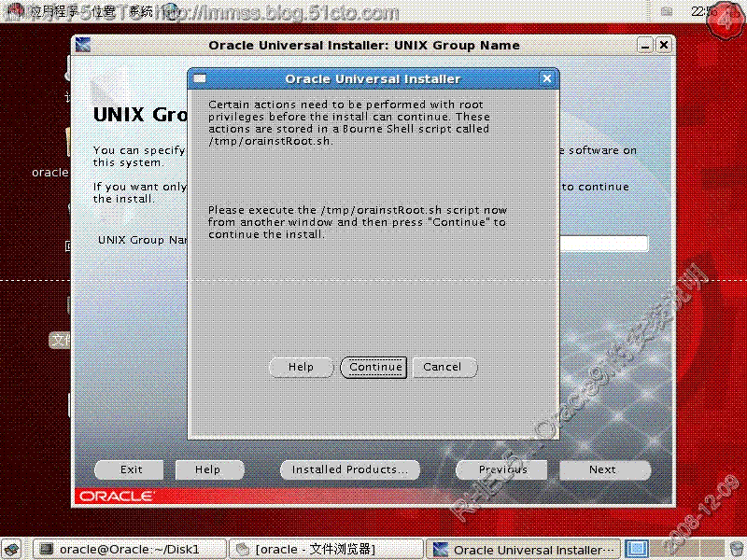Go to Previous installer step

coord(501,470)
